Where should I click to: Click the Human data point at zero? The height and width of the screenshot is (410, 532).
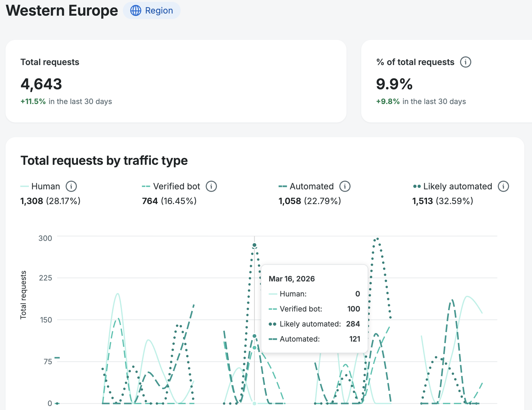coord(254,403)
